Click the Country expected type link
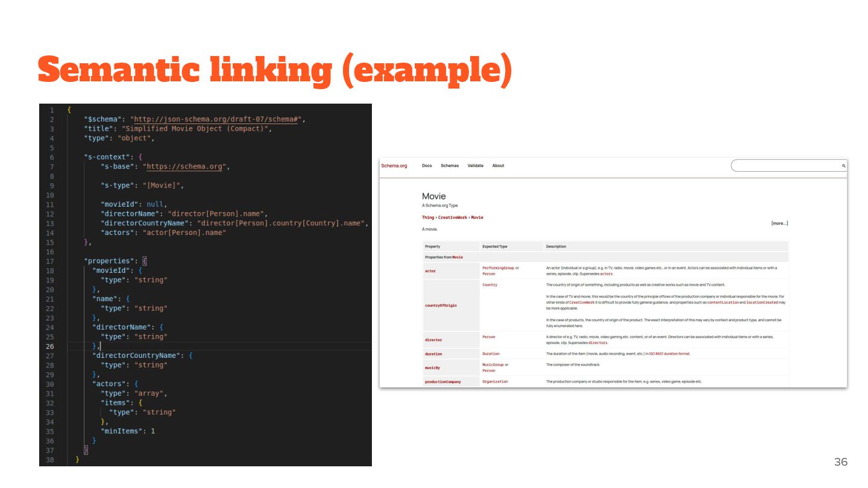This screenshot has width=868, height=488. pos(490,284)
